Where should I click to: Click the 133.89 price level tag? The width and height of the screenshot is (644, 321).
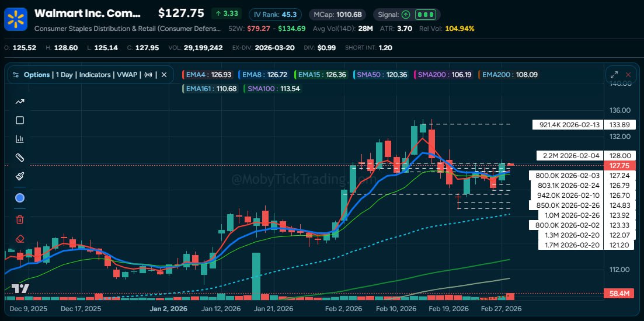click(619, 125)
